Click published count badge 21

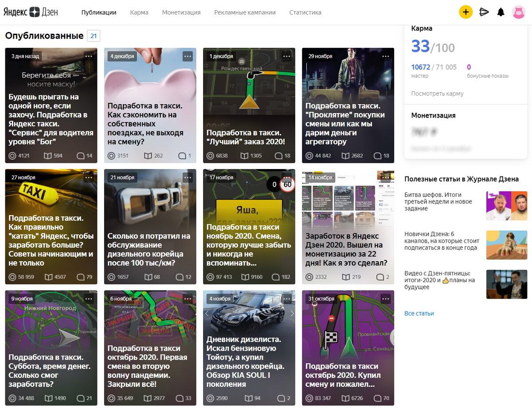coord(94,36)
